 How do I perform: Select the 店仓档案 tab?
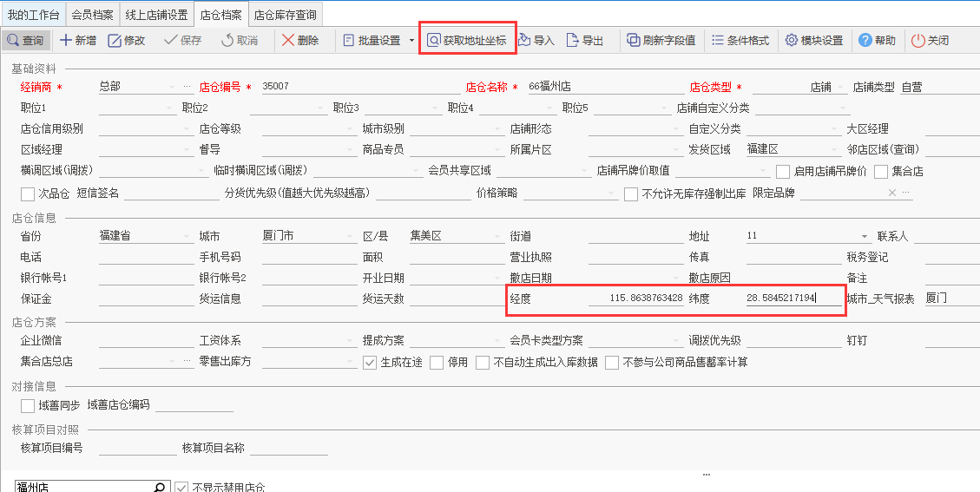(221, 15)
